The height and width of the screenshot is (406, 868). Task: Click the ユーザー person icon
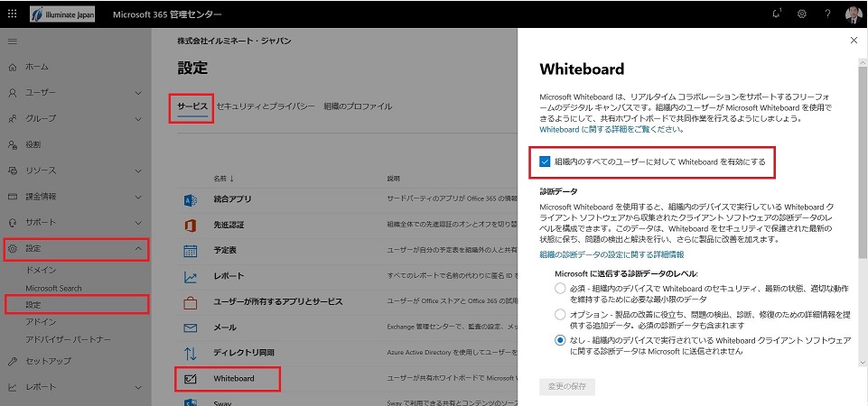tap(12, 93)
